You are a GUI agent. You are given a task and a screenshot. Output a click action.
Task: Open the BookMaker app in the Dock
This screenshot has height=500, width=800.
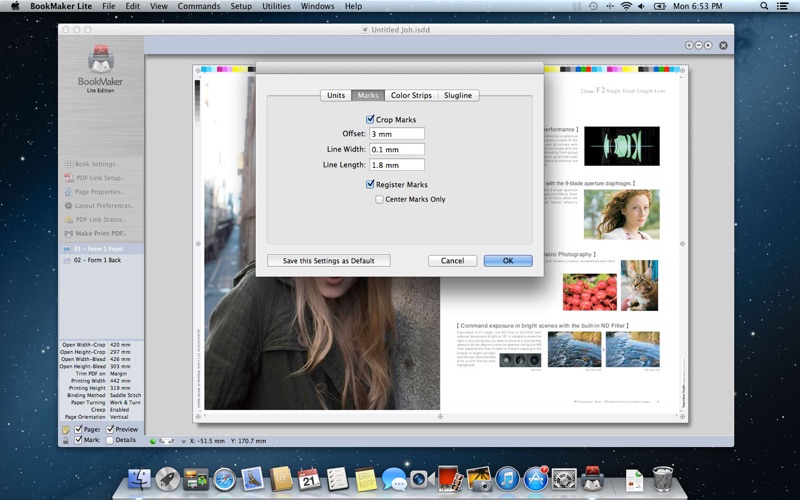[x=593, y=479]
